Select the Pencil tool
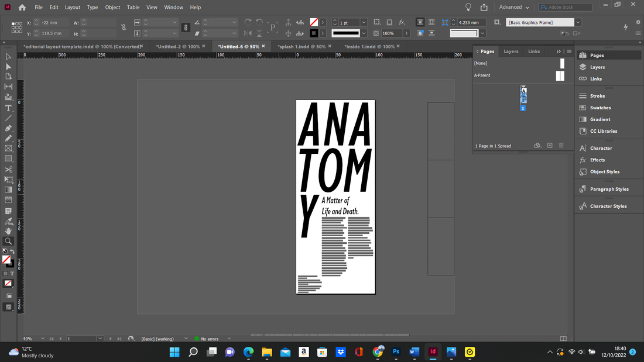 point(8,139)
